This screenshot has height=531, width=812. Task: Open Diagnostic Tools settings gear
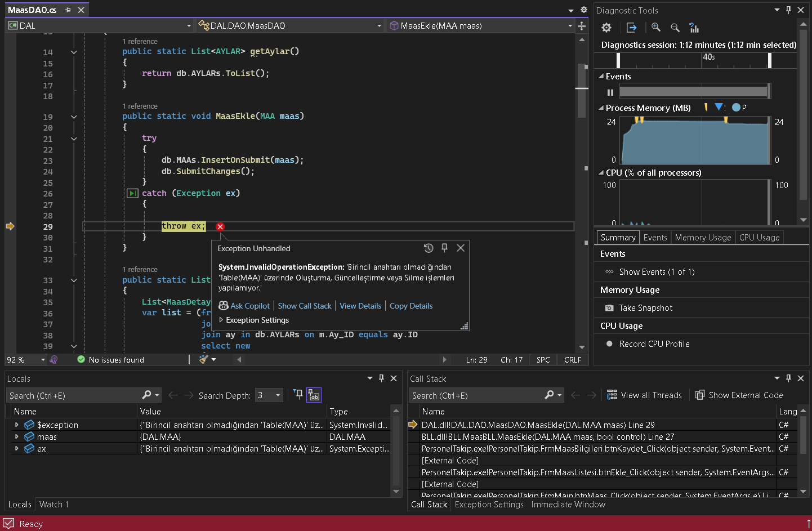pyautogui.click(x=606, y=28)
